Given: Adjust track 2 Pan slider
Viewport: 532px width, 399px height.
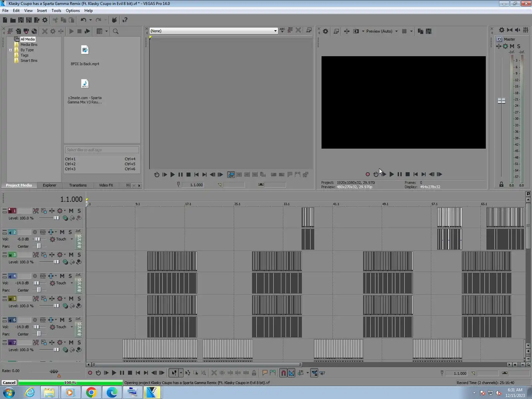Looking at the screenshot, I should click(39, 246).
